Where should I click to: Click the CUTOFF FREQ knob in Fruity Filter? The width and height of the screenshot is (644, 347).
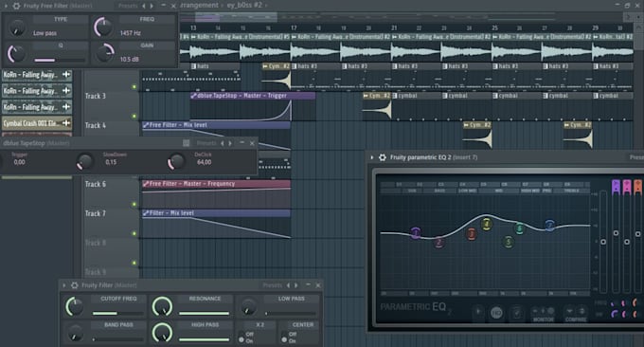click(75, 307)
